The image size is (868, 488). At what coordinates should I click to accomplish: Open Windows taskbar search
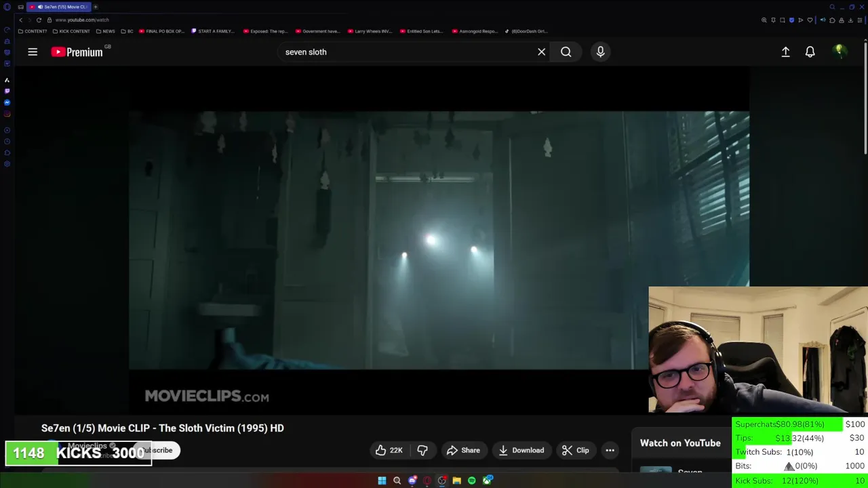(x=397, y=481)
